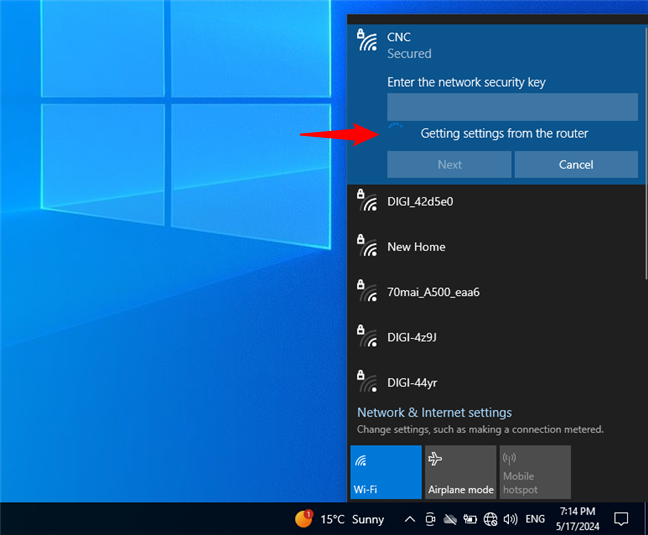648x535 pixels.
Task: Click the network list scrollbar
Action: [x=646, y=154]
